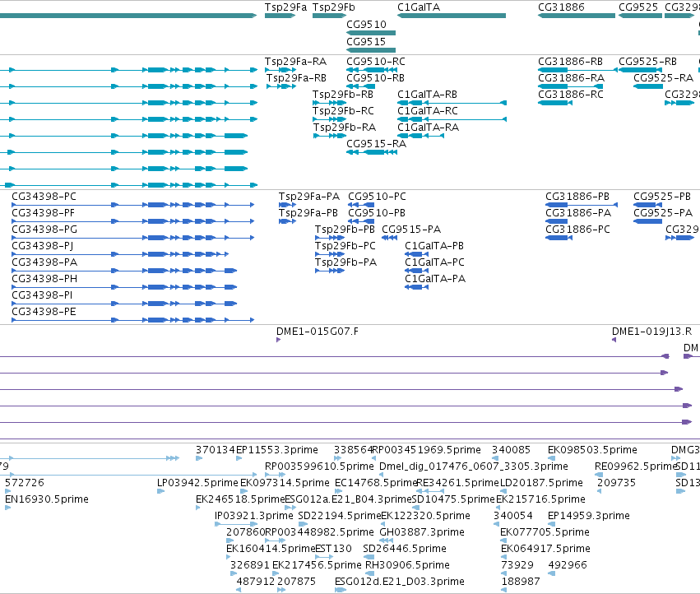Click transcript Tsp29Fa-RB label
The width and height of the screenshot is (700, 594).
[x=296, y=77]
